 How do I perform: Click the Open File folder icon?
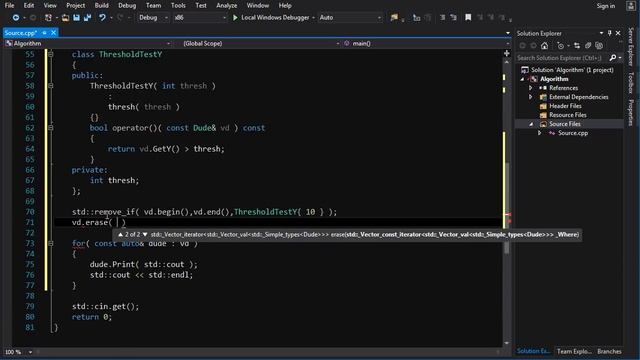(x=65, y=18)
